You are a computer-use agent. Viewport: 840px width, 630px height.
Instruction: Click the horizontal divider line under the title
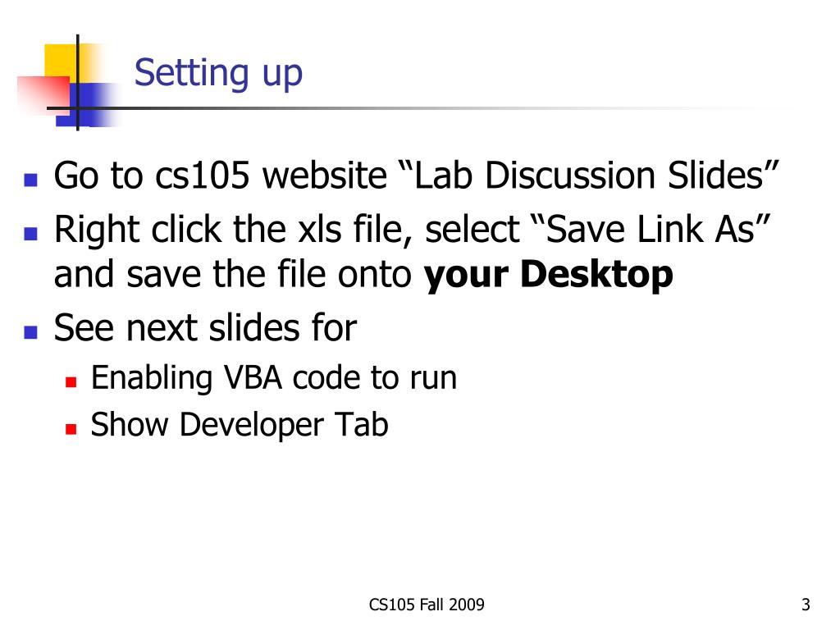(x=423, y=108)
